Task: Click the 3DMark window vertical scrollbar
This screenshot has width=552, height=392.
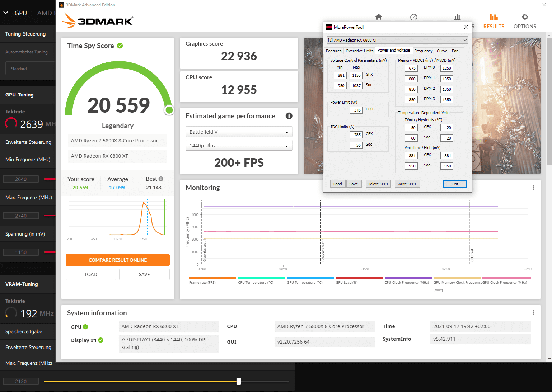Action: [x=549, y=100]
